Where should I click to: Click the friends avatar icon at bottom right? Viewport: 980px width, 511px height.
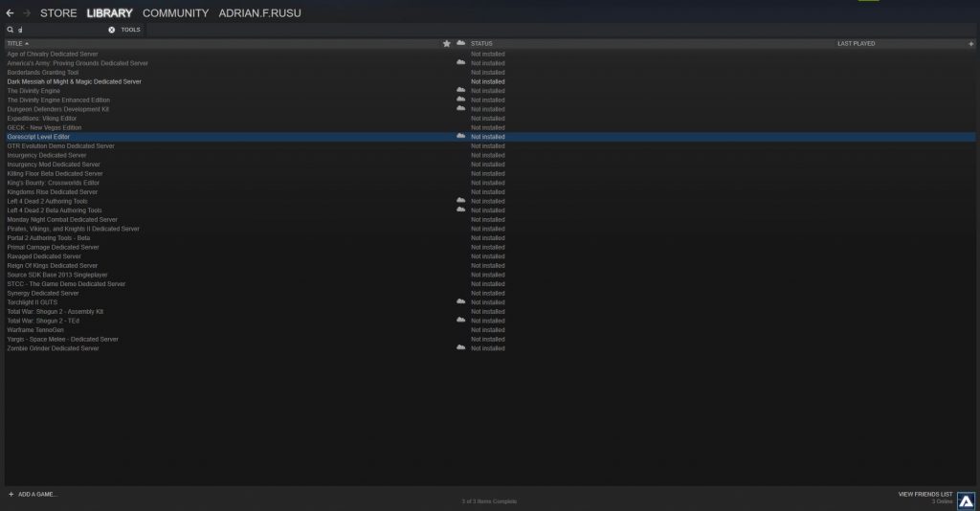click(966, 501)
